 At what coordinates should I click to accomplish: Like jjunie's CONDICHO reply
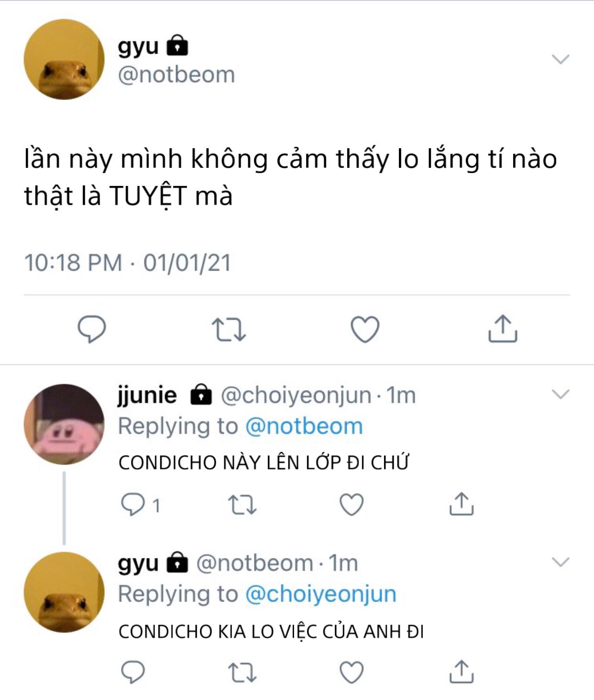(x=352, y=504)
